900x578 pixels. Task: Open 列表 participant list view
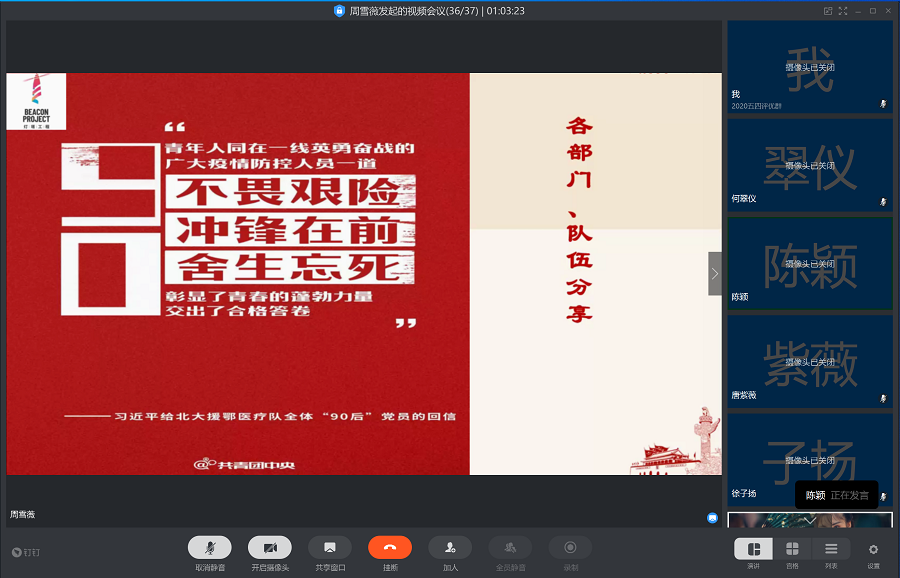(833, 548)
